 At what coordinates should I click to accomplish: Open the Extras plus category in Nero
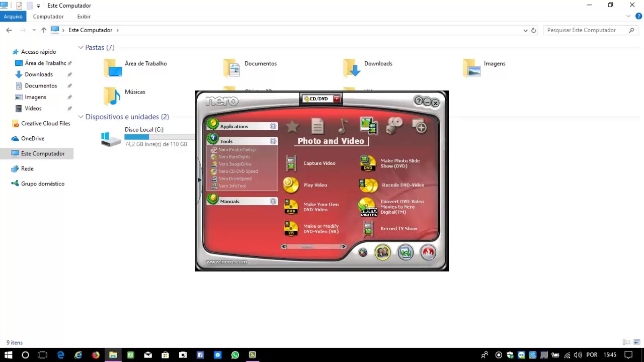coord(420,126)
